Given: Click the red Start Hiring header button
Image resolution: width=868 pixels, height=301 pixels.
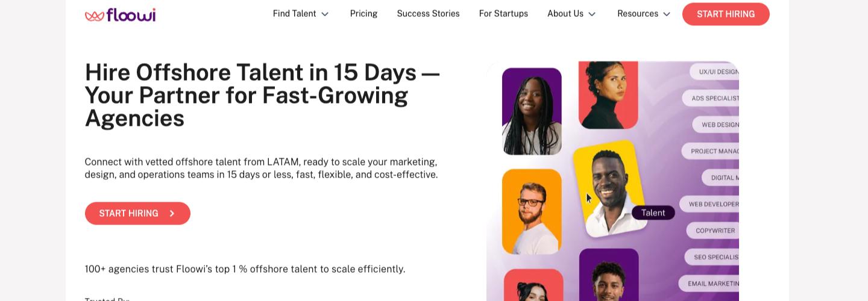Looking at the screenshot, I should pos(726,14).
